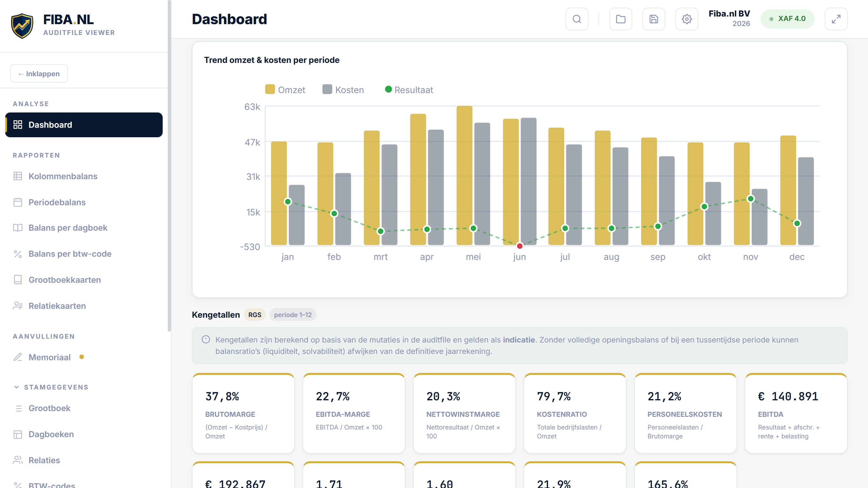Viewport: 868px width, 488px height.
Task: Click the jun Kosten bar
Action: (529, 181)
